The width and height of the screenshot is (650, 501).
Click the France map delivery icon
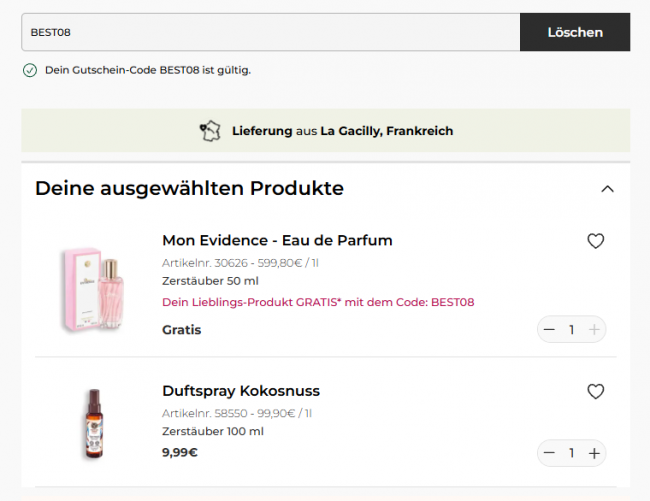tap(211, 131)
